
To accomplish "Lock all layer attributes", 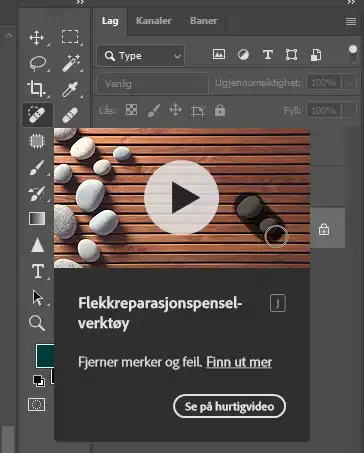I will click(220, 110).
